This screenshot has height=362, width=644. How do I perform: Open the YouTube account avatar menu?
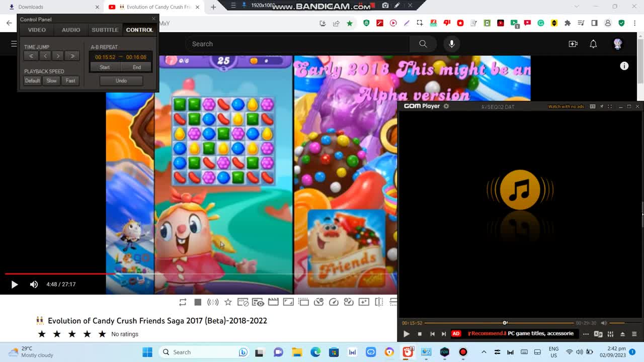(618, 44)
